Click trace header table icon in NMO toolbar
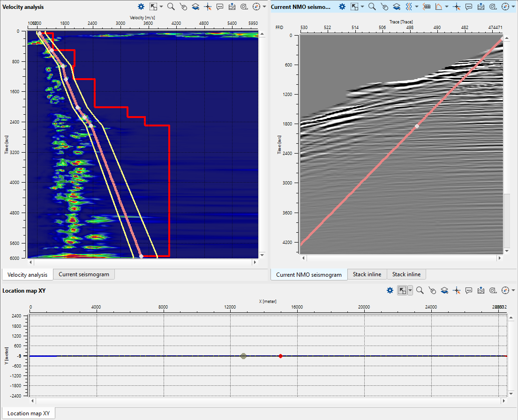The height and width of the screenshot is (420, 518). 427,7
